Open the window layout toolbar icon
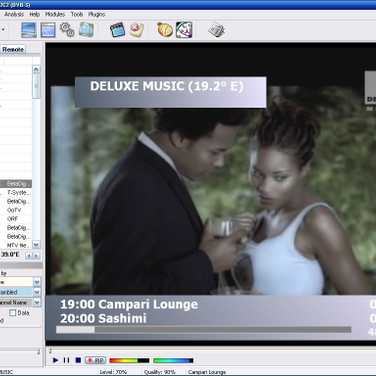 click(x=48, y=30)
